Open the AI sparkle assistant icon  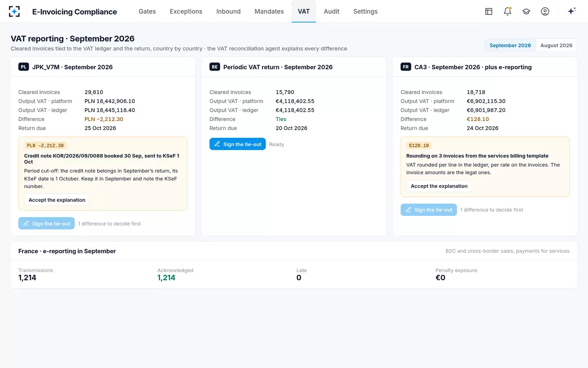click(x=572, y=11)
